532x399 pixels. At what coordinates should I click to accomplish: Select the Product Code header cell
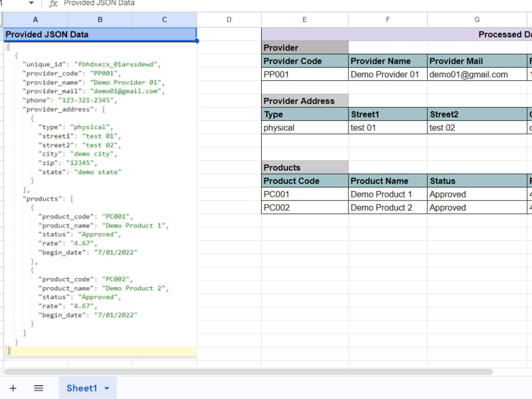point(305,181)
